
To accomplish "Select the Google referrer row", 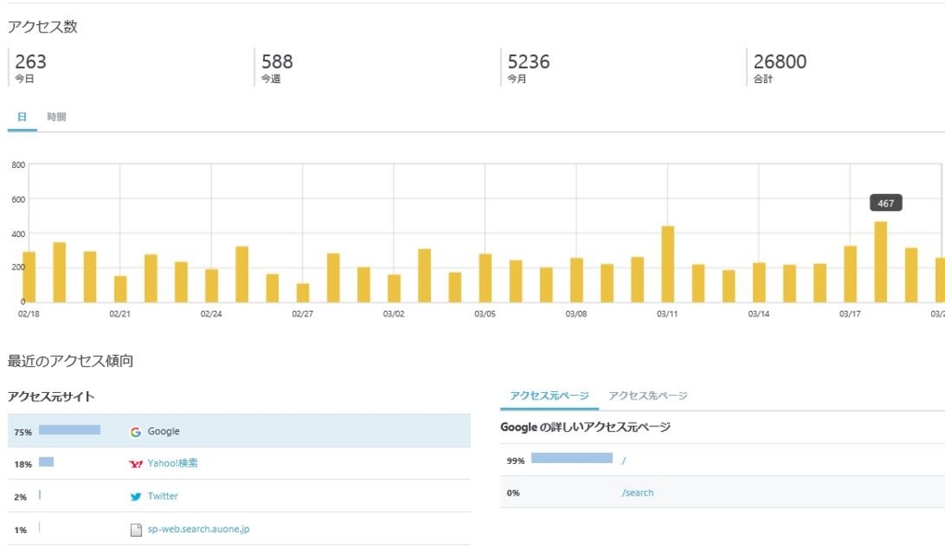I will click(x=239, y=431).
